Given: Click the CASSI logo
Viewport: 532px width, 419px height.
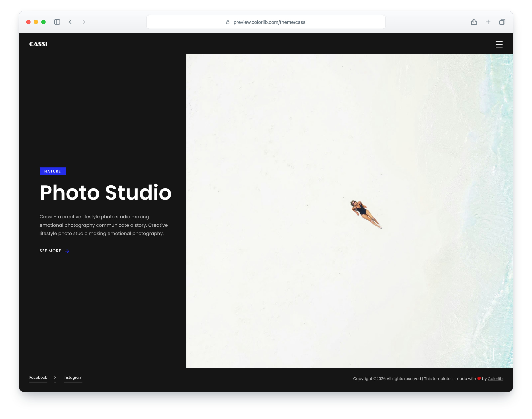Looking at the screenshot, I should pyautogui.click(x=38, y=44).
